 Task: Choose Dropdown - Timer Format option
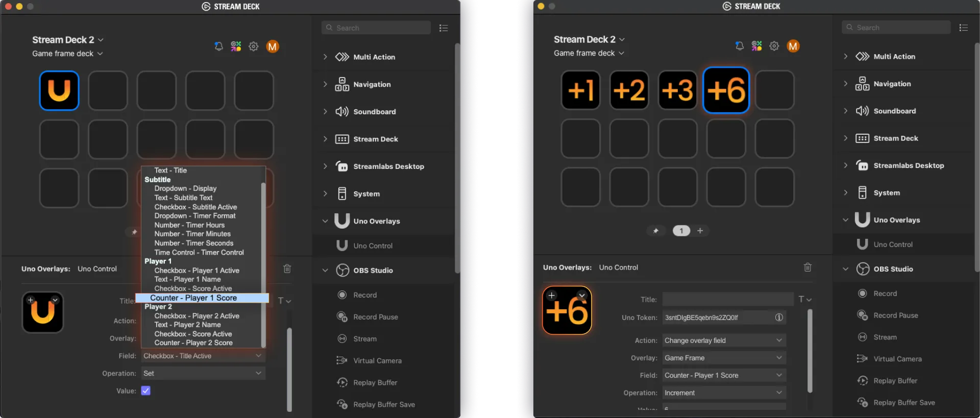195,216
